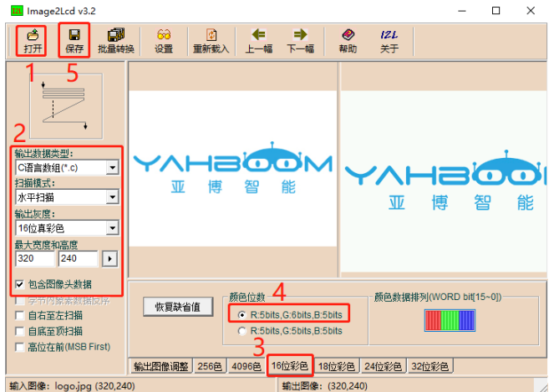Click the arrow button beside width and height

pyautogui.click(x=110, y=259)
